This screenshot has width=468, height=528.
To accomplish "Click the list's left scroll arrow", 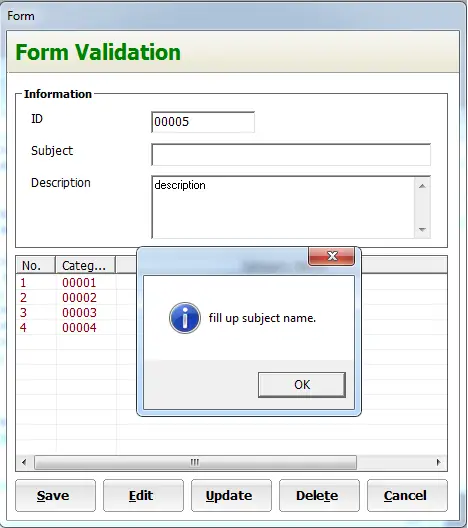I will click(24, 462).
